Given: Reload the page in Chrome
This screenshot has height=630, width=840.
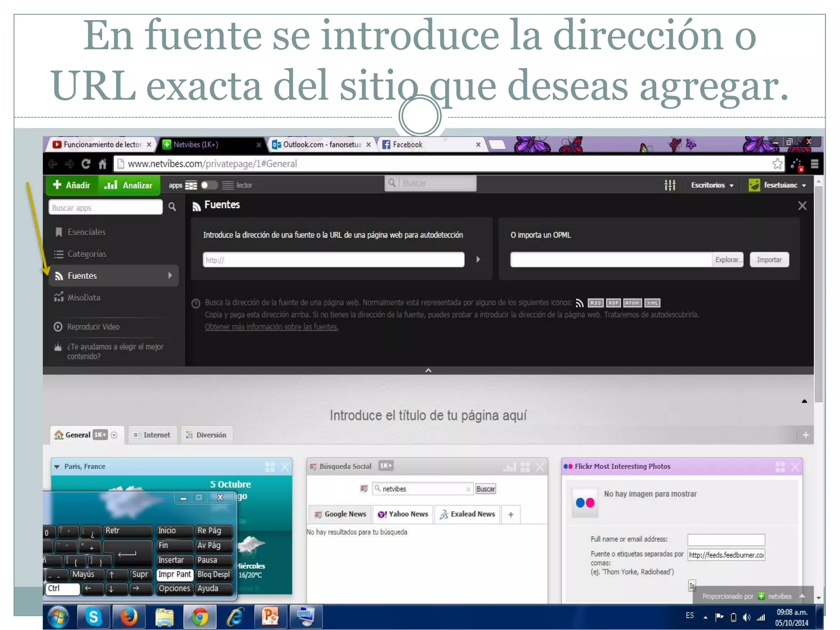Looking at the screenshot, I should click(86, 164).
